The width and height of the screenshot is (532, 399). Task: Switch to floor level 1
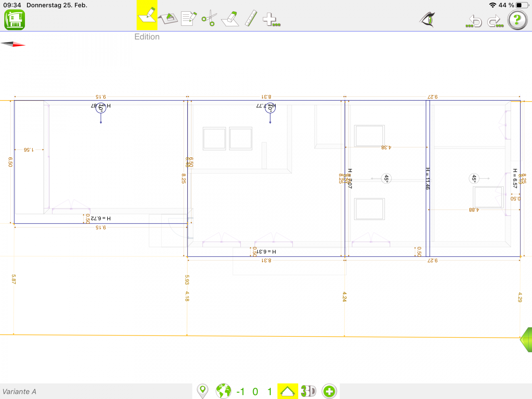tap(269, 392)
